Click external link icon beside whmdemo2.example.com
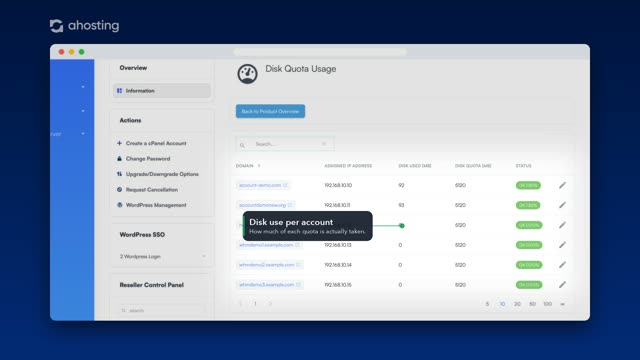640x360 pixels. [x=298, y=265]
